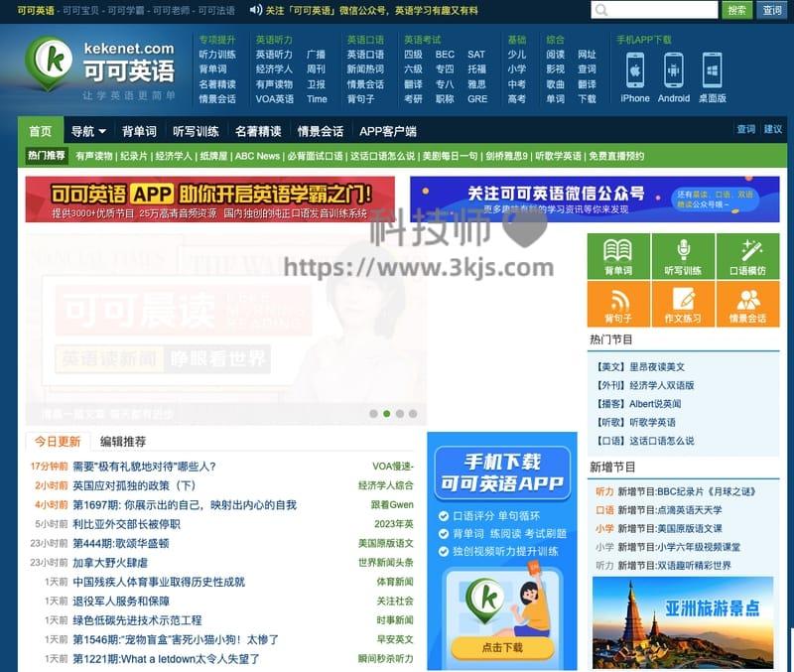Viewport: 794px width, 672px height.
Task: Open 情景会话 in the navigation bar
Action: tap(321, 131)
